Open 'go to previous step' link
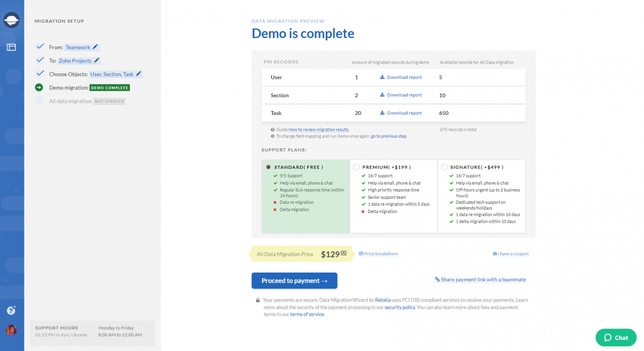The height and width of the screenshot is (351, 644). click(x=388, y=136)
